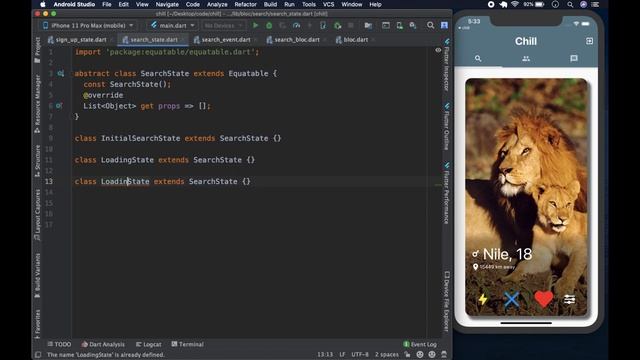The width and height of the screenshot is (640, 360).
Task: Click the LF line separator selector
Action: [x=342, y=354]
